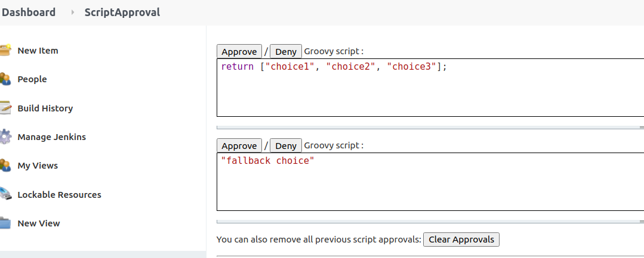Image resolution: width=644 pixels, height=258 pixels.
Task: Click the People sidebar icon
Action: coord(5,79)
